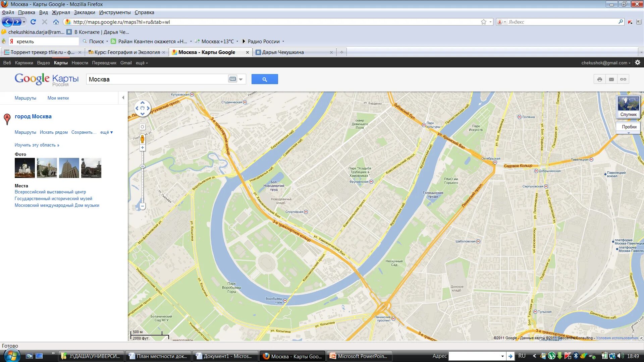Open the Маршруты link at sidebar top

pos(25,98)
